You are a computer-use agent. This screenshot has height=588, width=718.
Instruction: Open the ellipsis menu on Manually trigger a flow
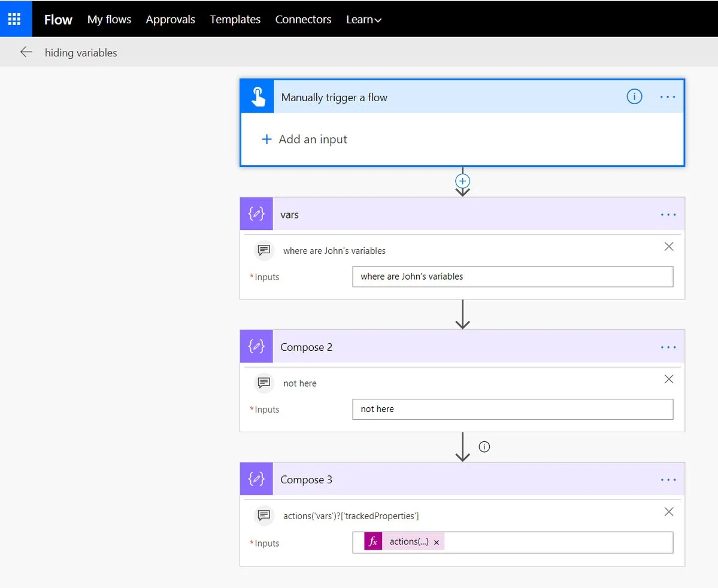[668, 97]
